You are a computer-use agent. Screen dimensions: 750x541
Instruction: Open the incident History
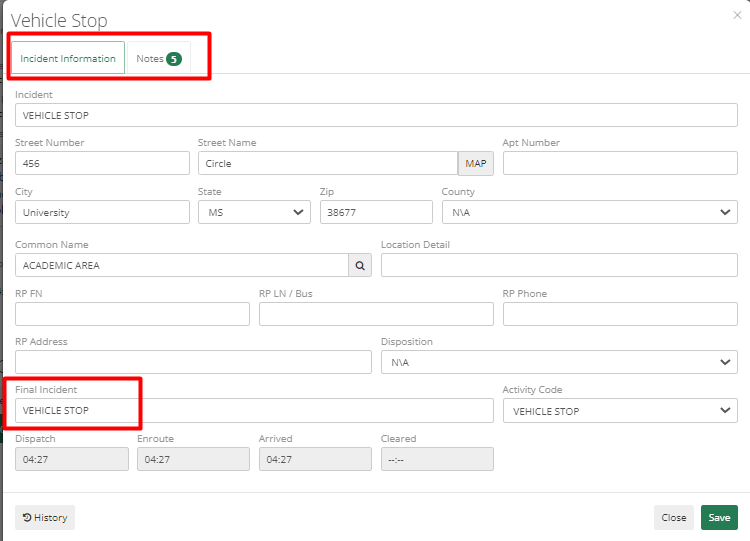coord(45,518)
